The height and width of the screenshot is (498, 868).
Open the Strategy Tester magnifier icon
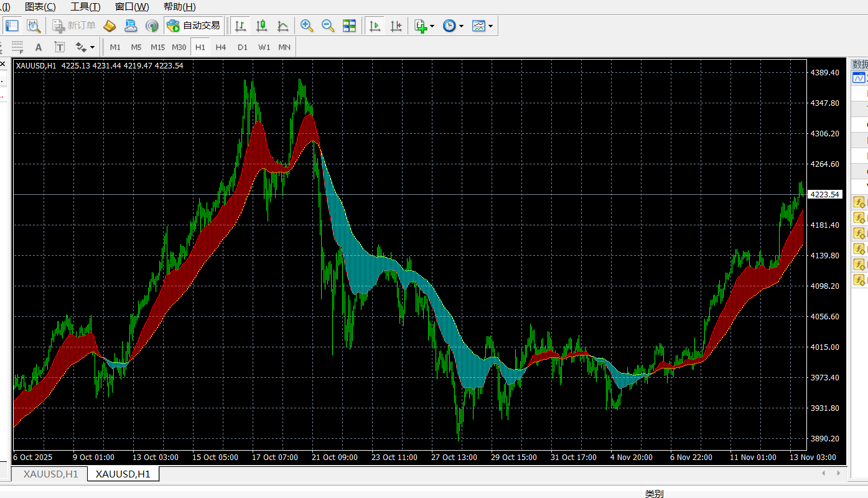point(33,26)
